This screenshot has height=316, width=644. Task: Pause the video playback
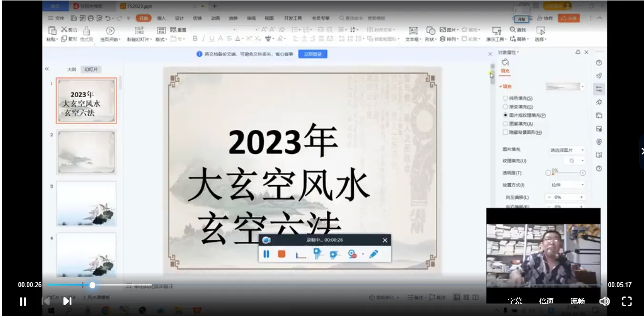click(x=23, y=301)
